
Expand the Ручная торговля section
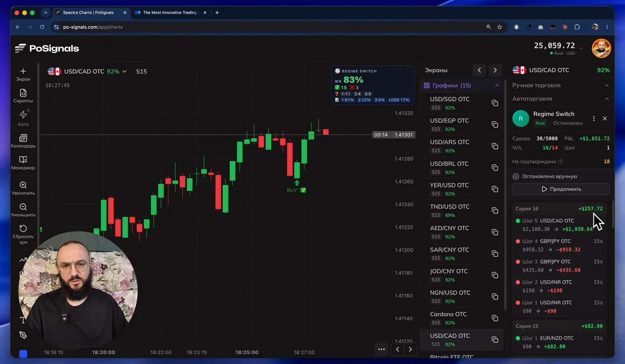pyautogui.click(x=560, y=85)
